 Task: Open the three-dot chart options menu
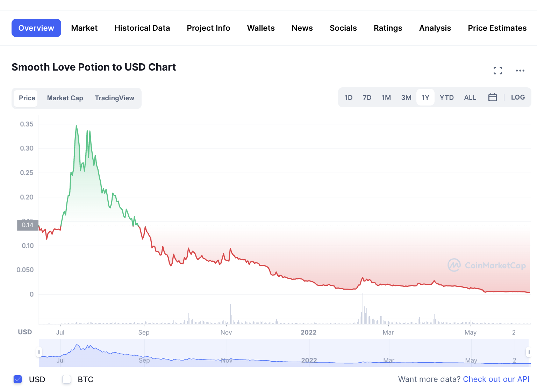[520, 71]
